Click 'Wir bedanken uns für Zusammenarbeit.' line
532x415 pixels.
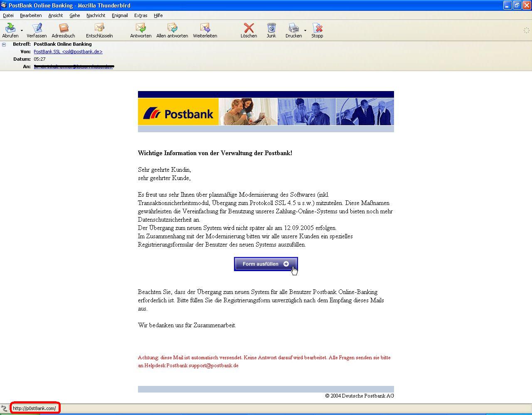coord(187,325)
